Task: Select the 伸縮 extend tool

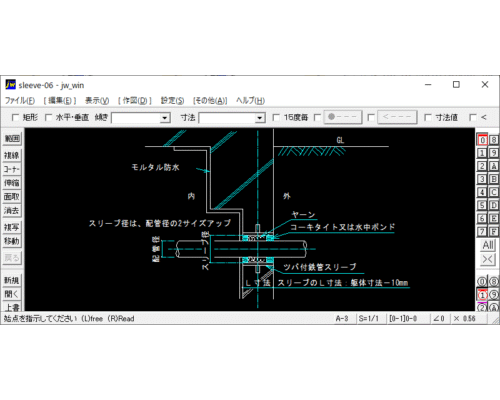Action: [12, 183]
